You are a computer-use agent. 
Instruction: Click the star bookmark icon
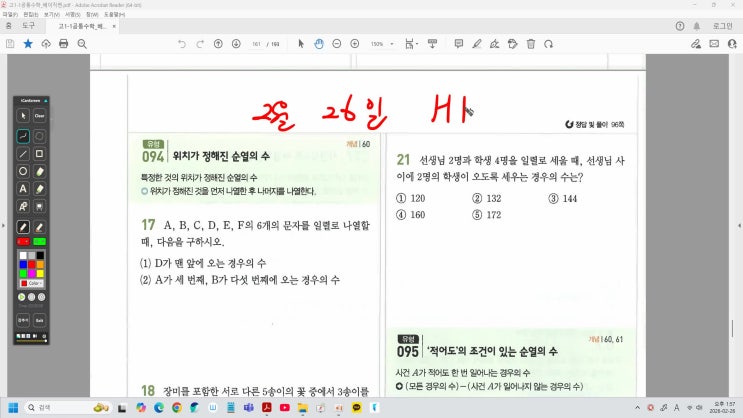coord(28,44)
